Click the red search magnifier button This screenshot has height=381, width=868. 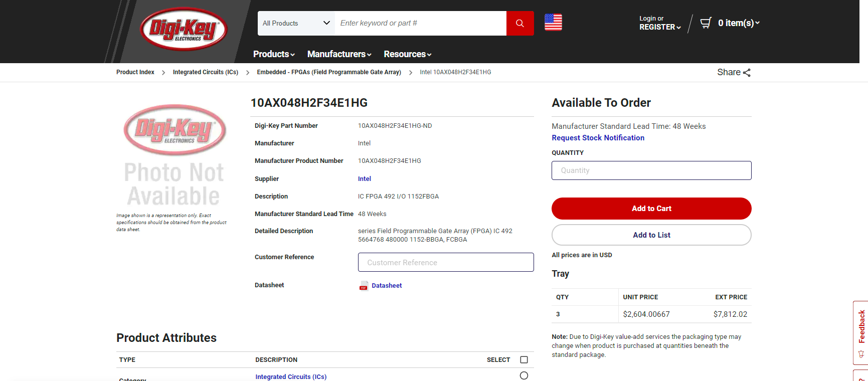pos(519,23)
